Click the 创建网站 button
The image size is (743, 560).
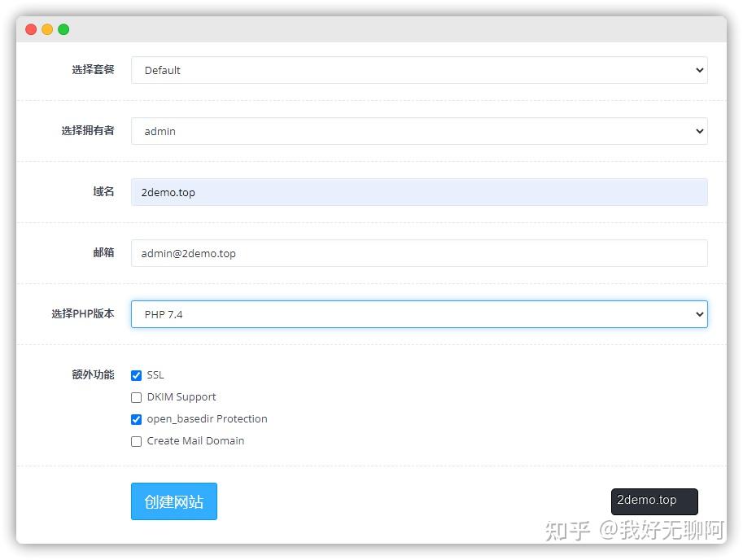(174, 501)
